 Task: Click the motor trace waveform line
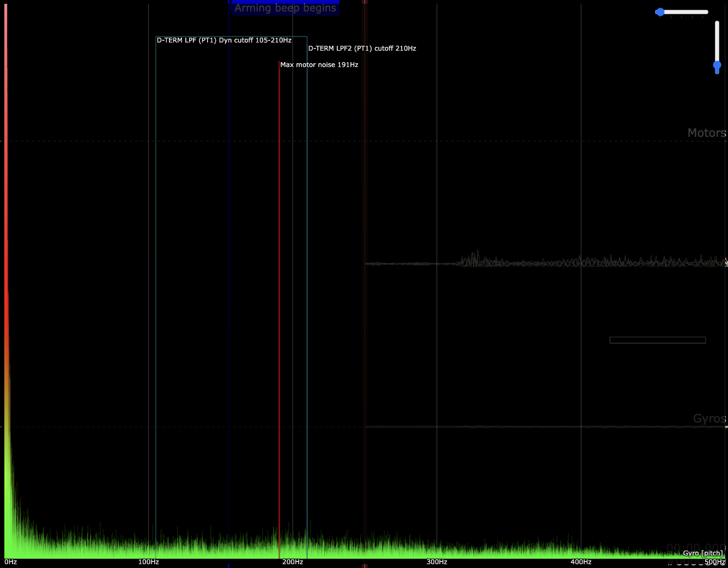[x=545, y=263]
